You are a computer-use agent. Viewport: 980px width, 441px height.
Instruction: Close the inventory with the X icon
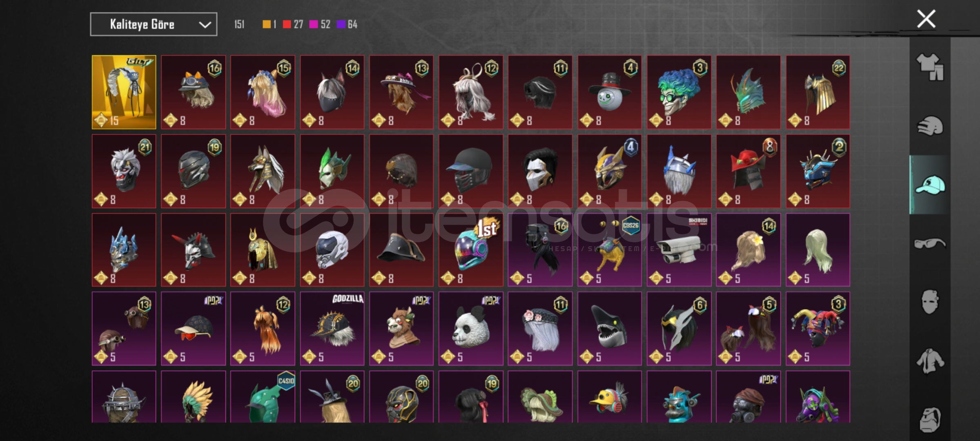click(926, 19)
